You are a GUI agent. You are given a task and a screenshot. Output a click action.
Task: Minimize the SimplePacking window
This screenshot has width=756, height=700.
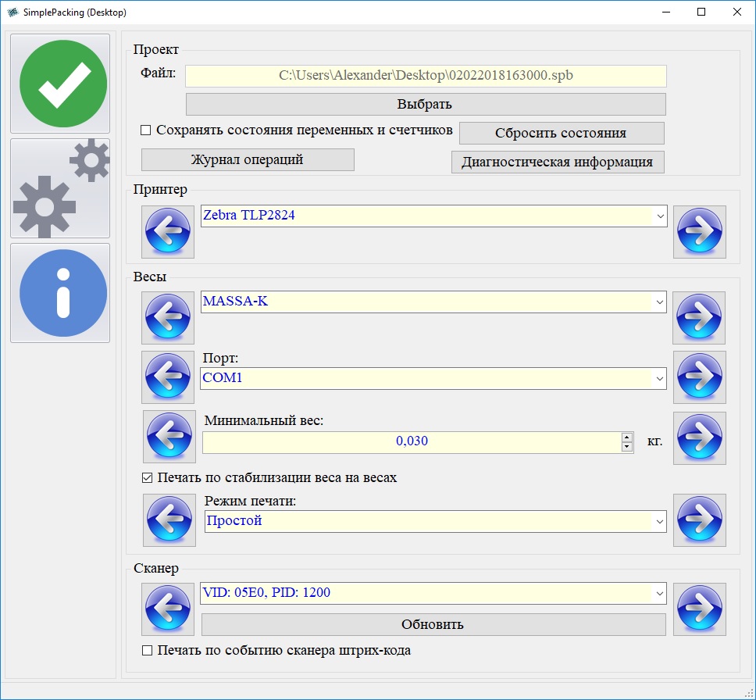click(x=666, y=12)
